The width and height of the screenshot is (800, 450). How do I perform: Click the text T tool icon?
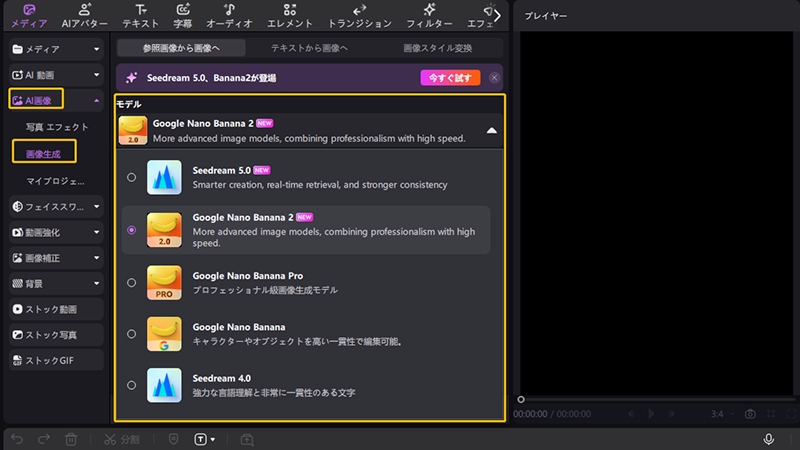click(201, 439)
